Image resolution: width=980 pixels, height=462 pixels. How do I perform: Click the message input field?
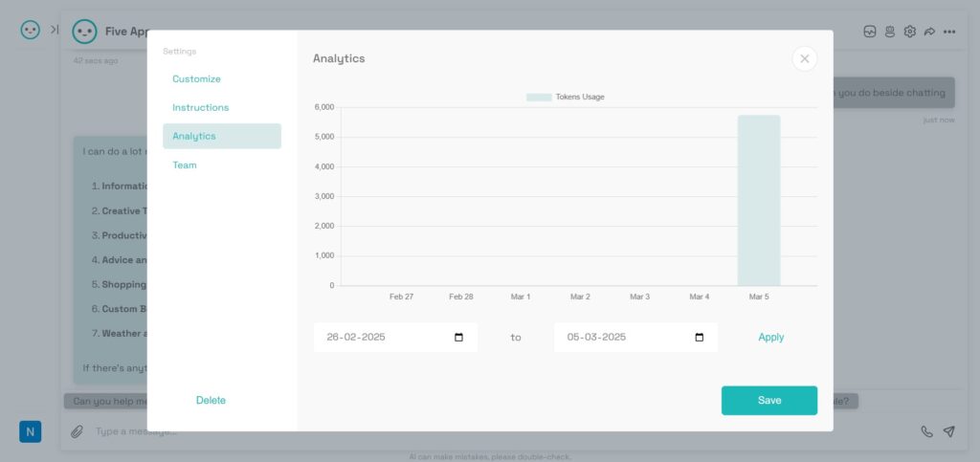click(x=500, y=431)
